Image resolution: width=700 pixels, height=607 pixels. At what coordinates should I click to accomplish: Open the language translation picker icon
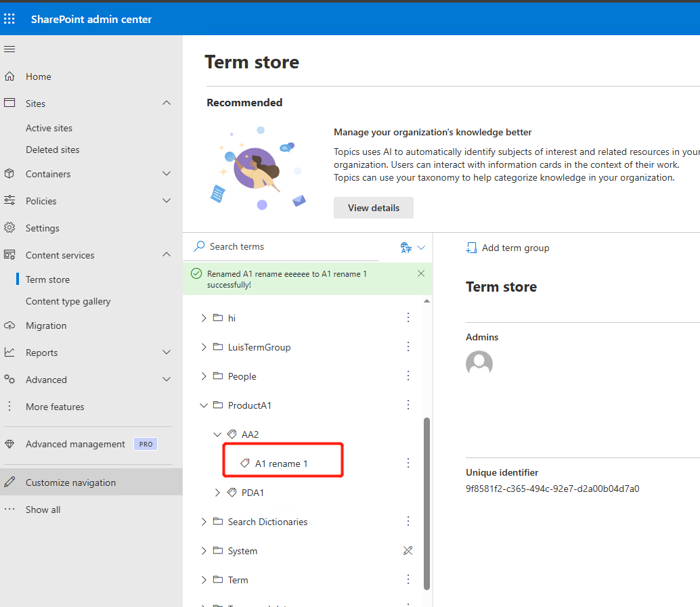tap(406, 247)
